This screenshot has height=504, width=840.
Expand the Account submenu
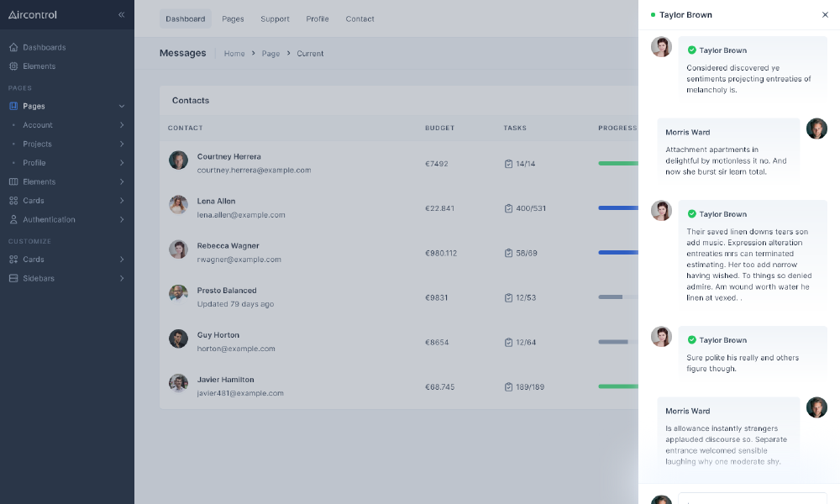coord(122,125)
